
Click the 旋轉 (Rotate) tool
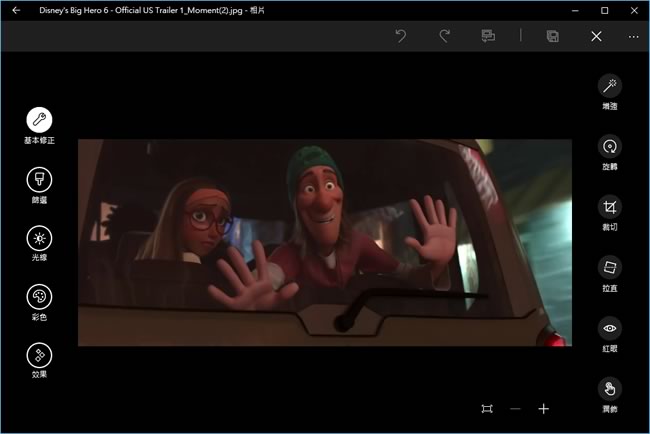(x=609, y=147)
